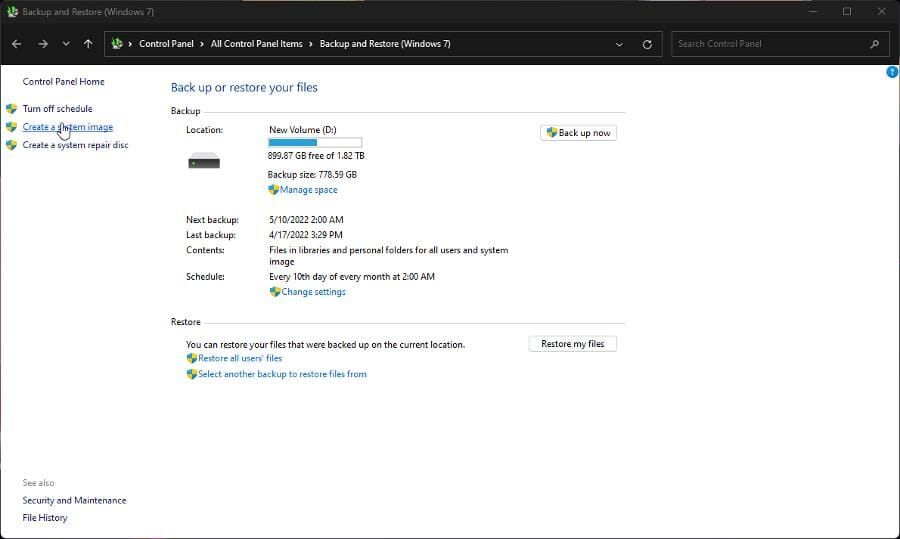Open the Control Panel breadcrumb

point(166,44)
